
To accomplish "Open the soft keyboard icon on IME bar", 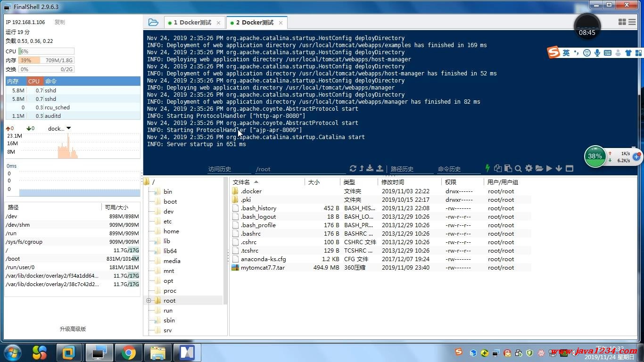I will tap(607, 53).
